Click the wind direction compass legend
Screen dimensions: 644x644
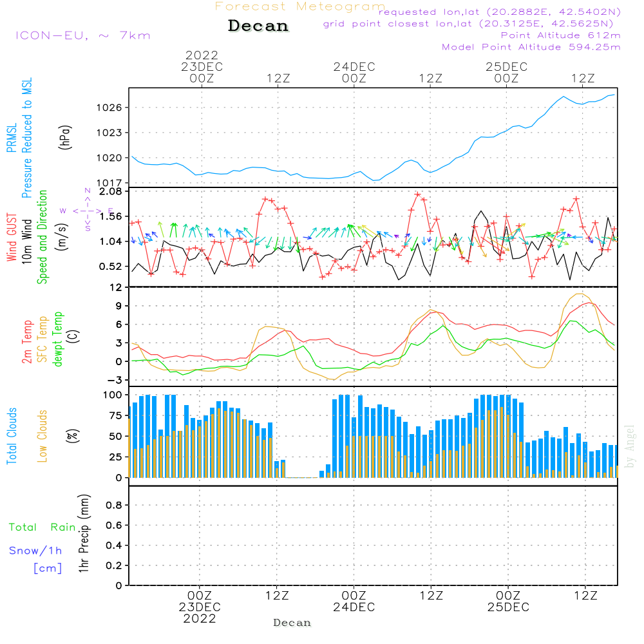point(87,211)
